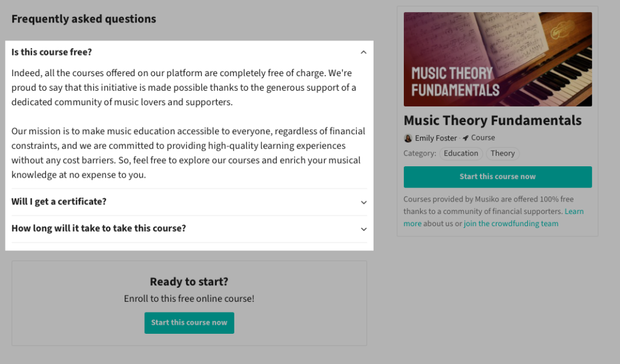Open the "join the crowdfunding team" link
Screen dimensions: 620x364
pos(510,224)
